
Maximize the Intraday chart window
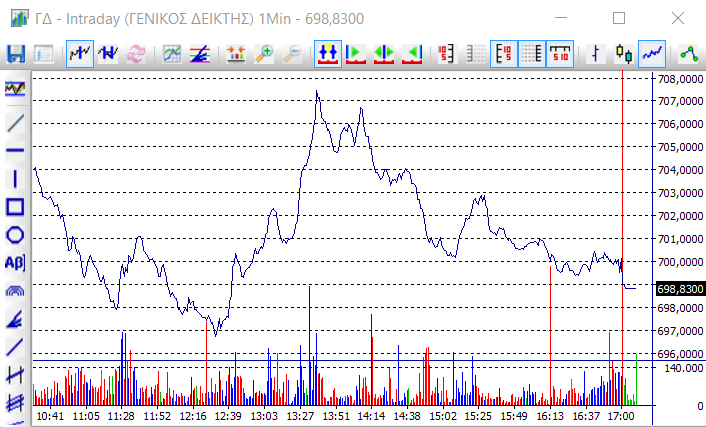(619, 18)
